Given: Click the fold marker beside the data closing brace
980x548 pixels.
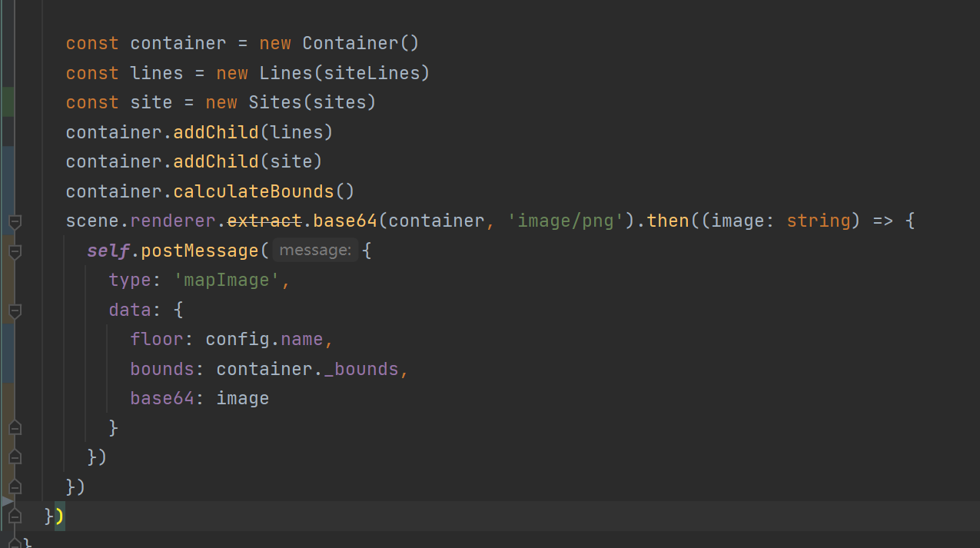Looking at the screenshot, I should click(x=14, y=427).
